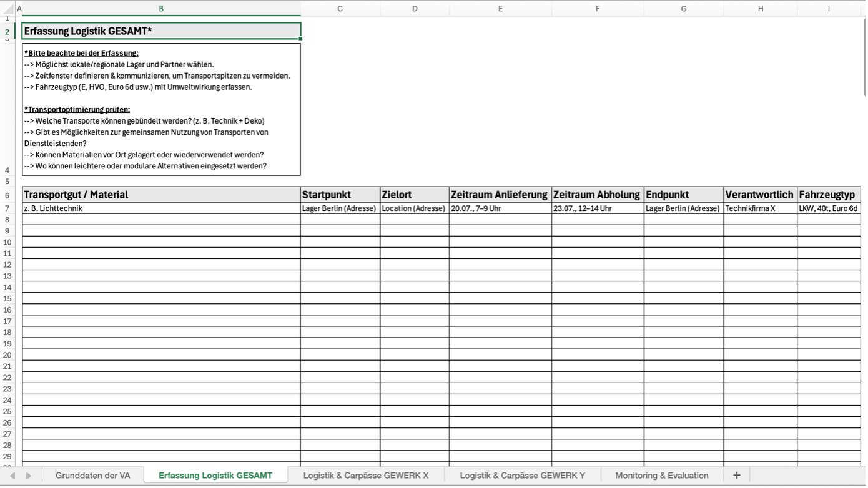
Task: Click the next sheet navigation arrow
Action: coord(29,476)
